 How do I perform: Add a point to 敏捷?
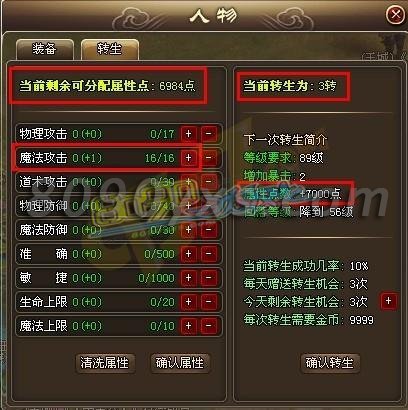pyautogui.click(x=189, y=278)
